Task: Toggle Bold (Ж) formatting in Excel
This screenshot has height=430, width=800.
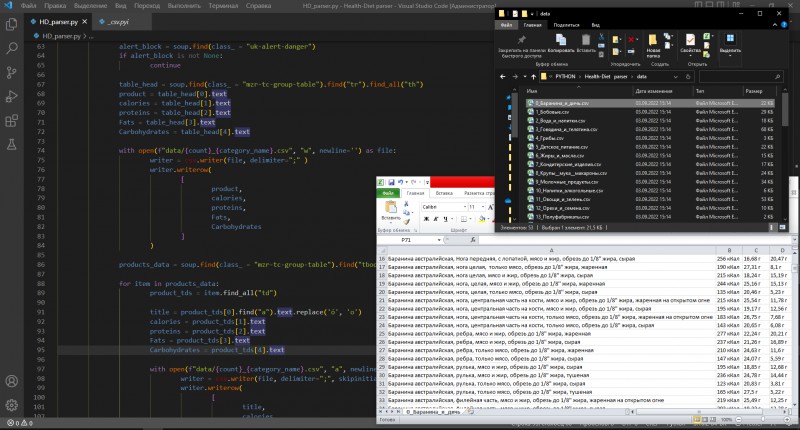Action: coord(426,219)
